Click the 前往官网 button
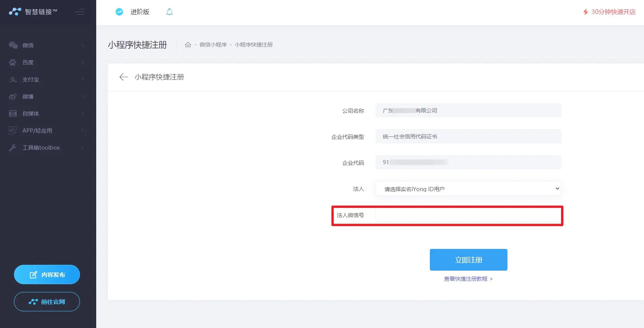Viewport: 644px width, 328px height. coord(47,302)
